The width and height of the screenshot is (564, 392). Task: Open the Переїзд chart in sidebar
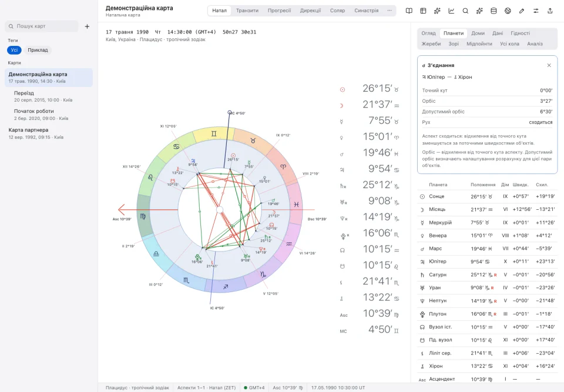click(49, 96)
